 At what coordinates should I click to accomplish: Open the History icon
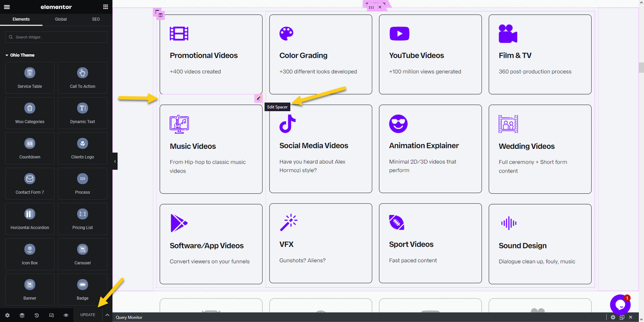point(37,315)
